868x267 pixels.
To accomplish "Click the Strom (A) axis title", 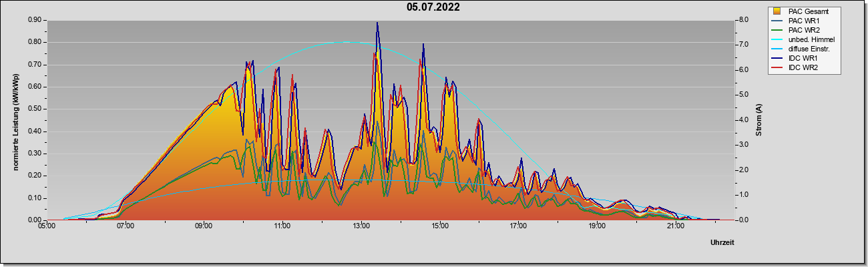I will click(x=758, y=120).
